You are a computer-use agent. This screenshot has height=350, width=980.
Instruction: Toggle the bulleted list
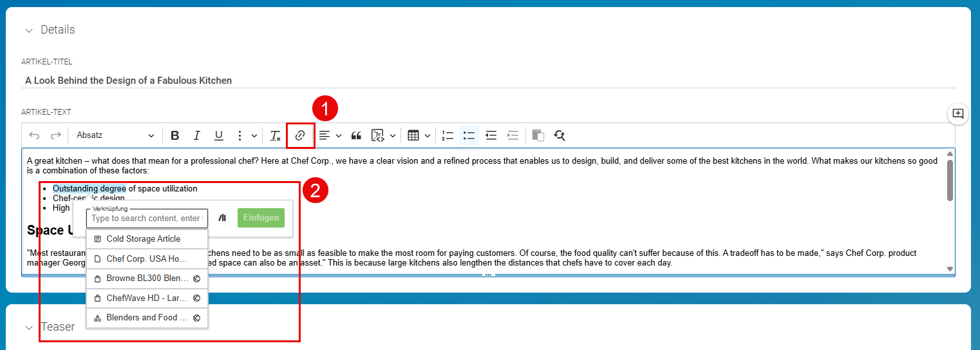469,135
